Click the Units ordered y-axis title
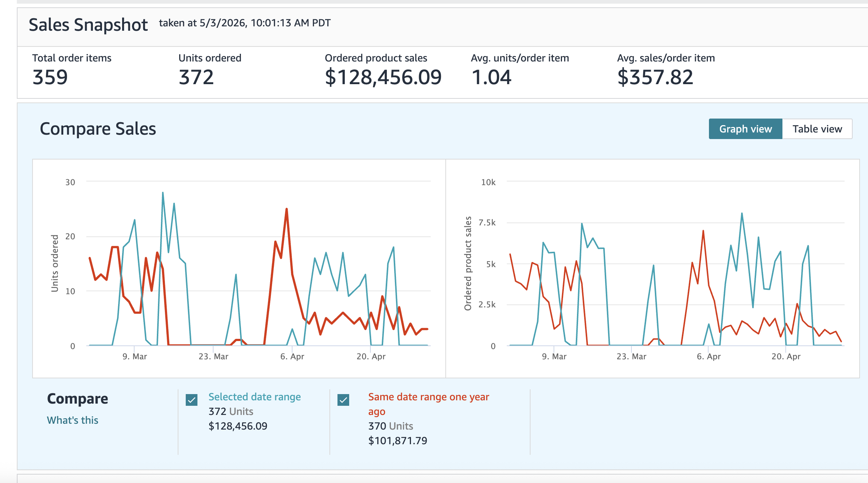 (55, 263)
